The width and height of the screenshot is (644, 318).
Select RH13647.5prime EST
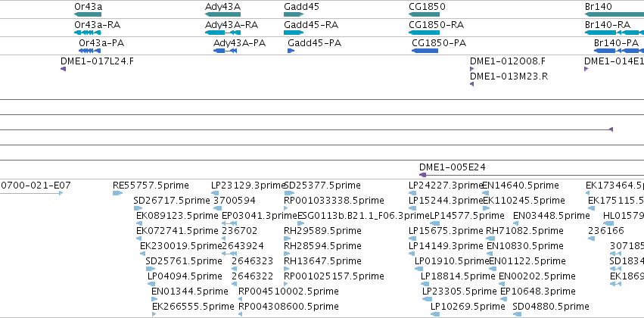287,269
